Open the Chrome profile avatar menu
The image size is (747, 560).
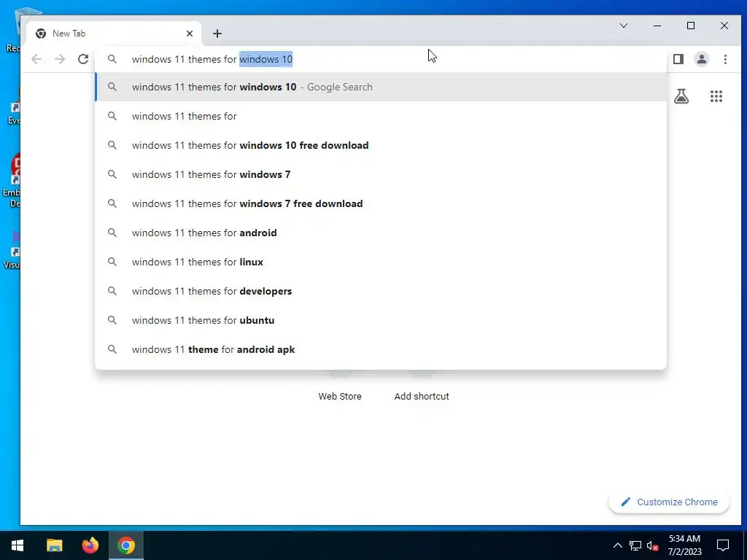pyautogui.click(x=702, y=59)
